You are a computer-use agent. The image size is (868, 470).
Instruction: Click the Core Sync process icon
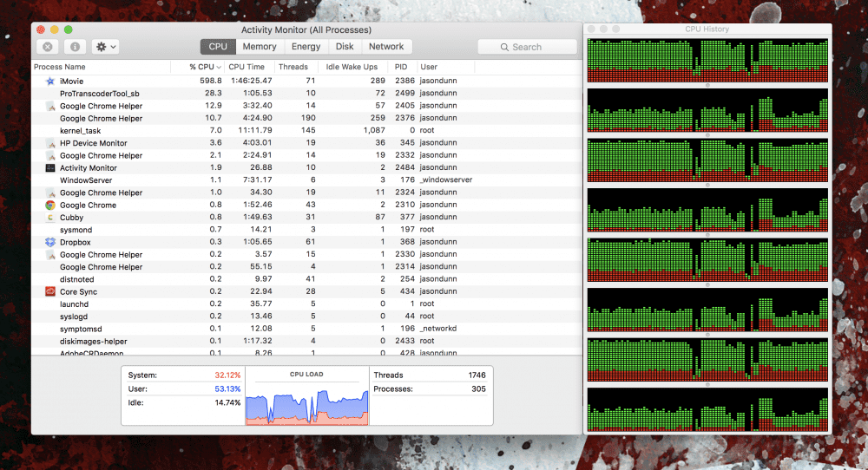click(x=49, y=291)
